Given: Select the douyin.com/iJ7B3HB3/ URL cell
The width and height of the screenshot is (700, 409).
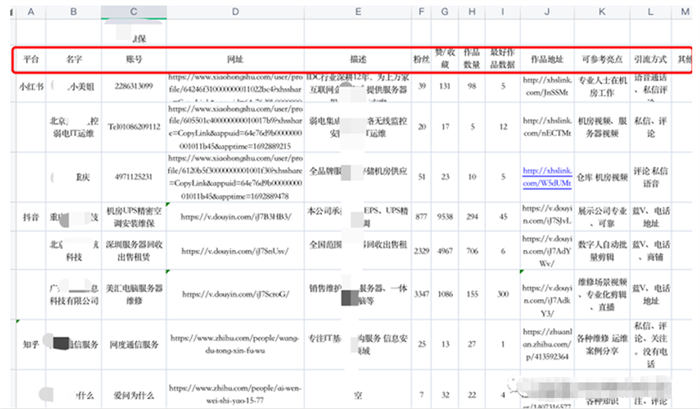Looking at the screenshot, I should point(235,217).
